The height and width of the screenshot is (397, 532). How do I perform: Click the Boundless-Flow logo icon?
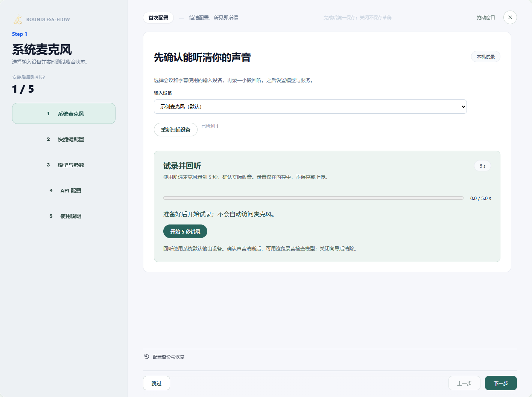(x=18, y=19)
